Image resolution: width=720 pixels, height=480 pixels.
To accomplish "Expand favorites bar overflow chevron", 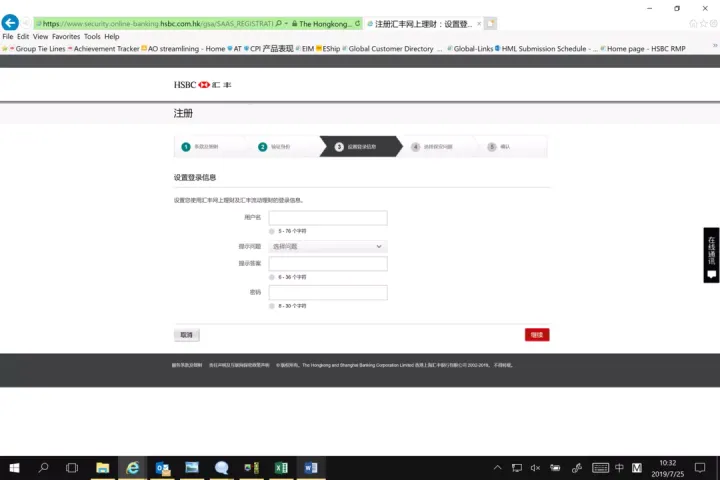I will tap(715, 45).
